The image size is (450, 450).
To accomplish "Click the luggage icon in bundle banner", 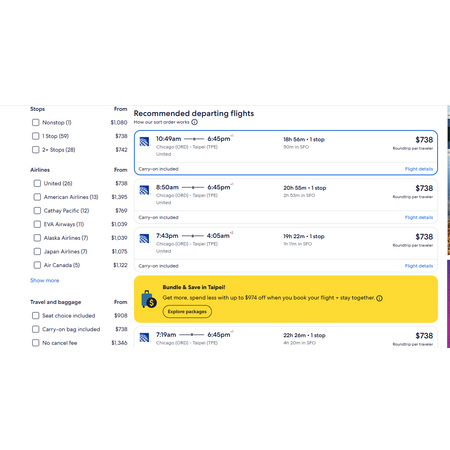I will point(149,299).
